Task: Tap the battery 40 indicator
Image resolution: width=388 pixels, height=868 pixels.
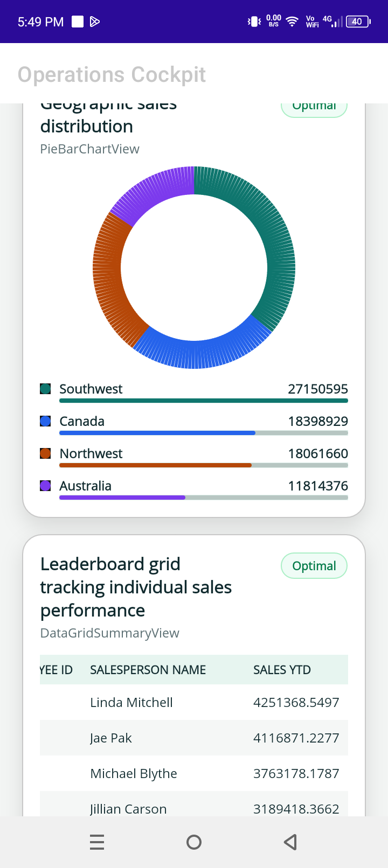Action: coord(358,22)
